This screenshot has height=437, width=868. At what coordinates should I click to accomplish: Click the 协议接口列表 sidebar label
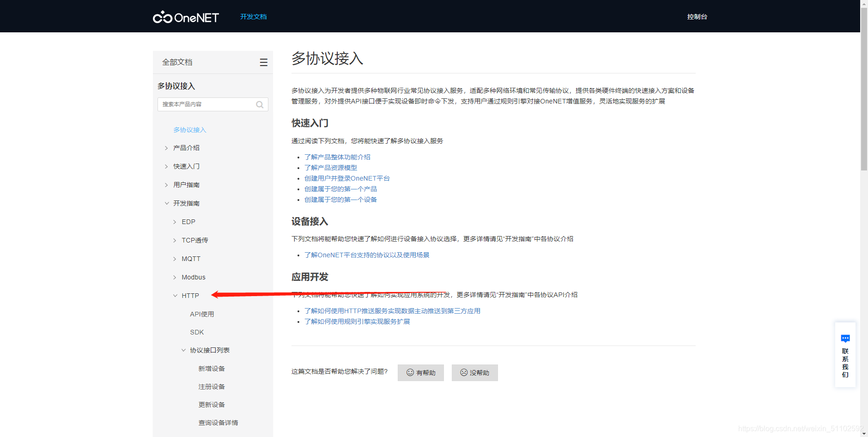[x=210, y=350]
